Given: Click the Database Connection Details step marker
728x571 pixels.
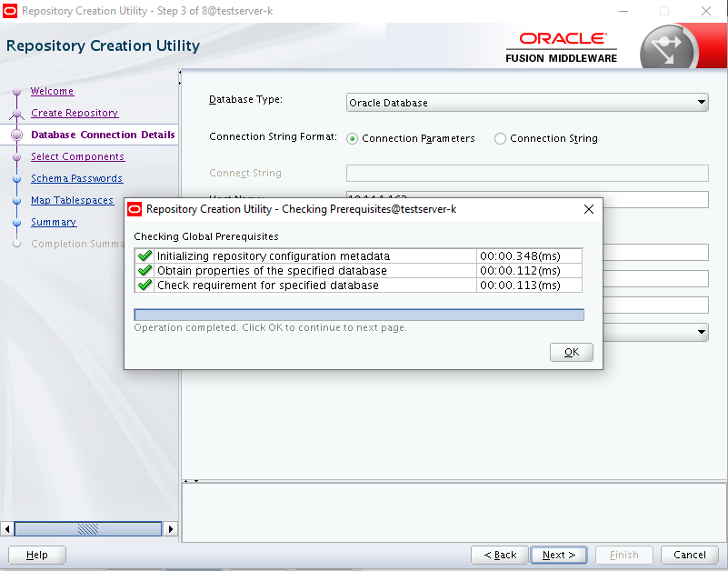Looking at the screenshot, I should [x=16, y=135].
